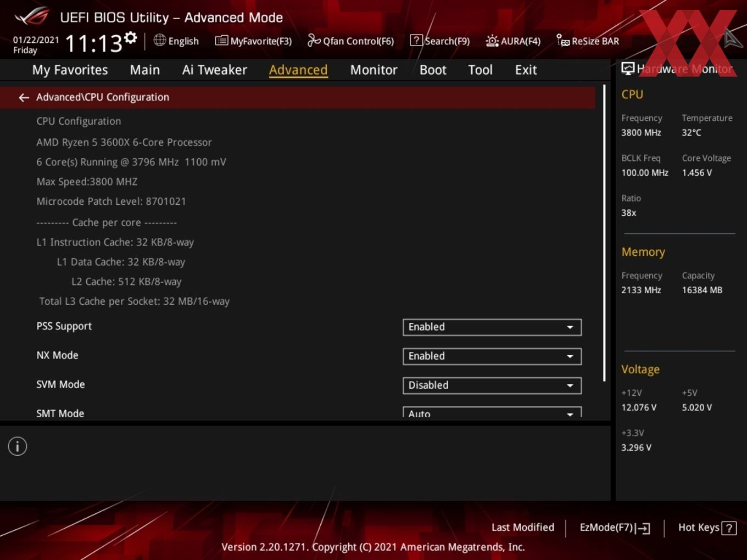Click the 01/22/2021 date text
Image resolution: width=747 pixels, height=560 pixels.
tap(36, 40)
